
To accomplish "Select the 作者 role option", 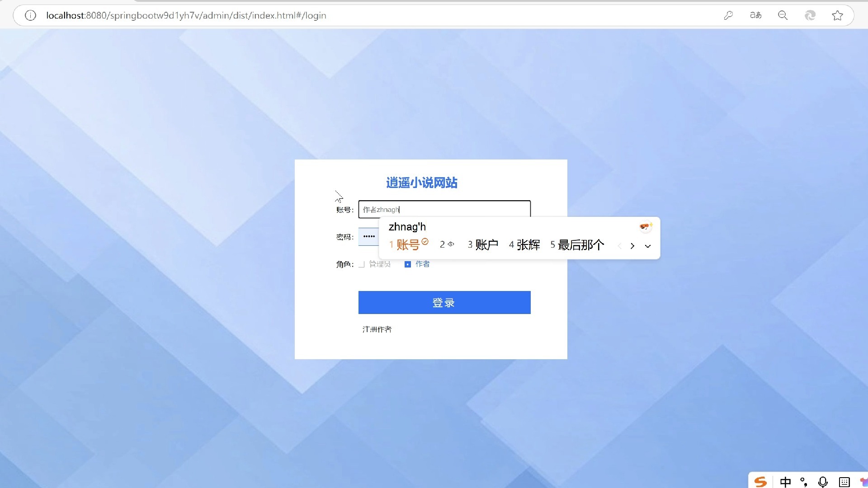I will click(x=417, y=264).
